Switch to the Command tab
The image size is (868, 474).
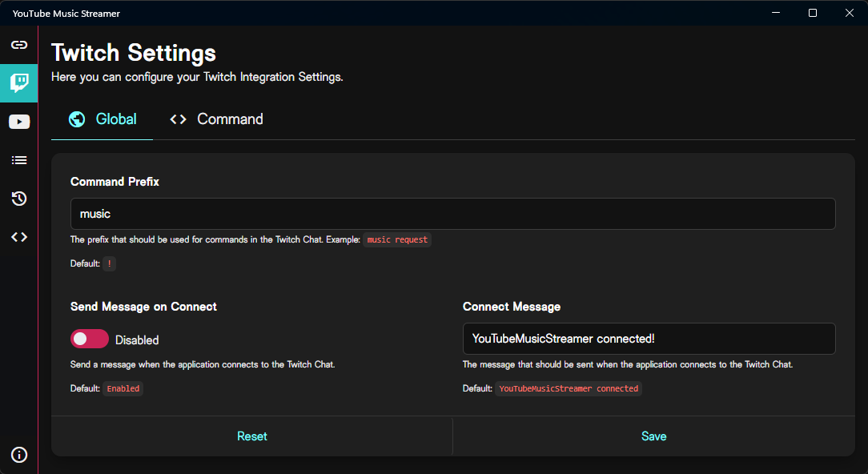point(216,119)
